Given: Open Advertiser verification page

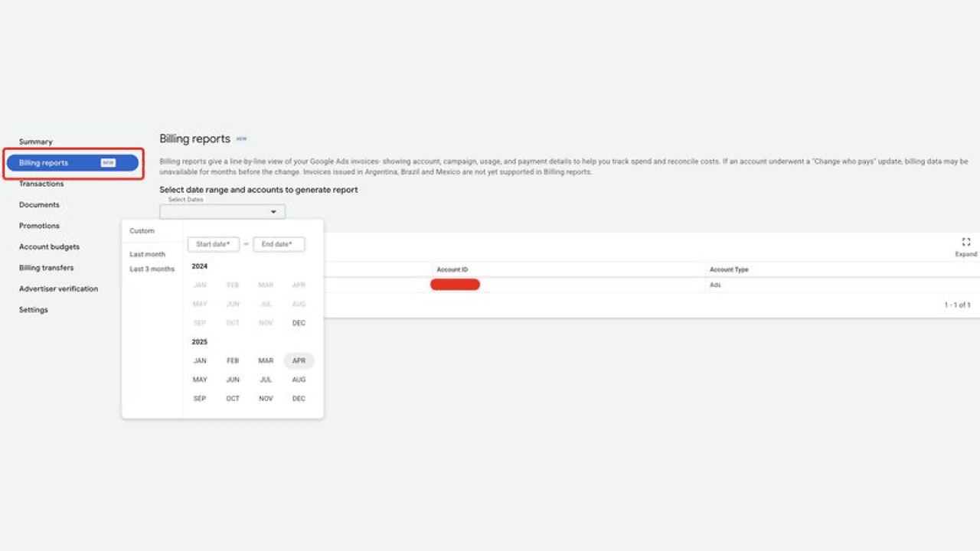Looking at the screenshot, I should point(58,289).
